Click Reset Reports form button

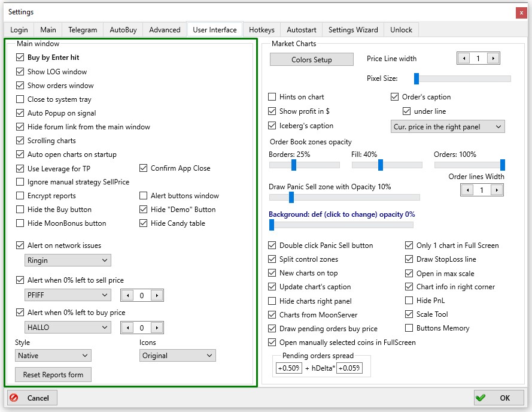point(53,375)
